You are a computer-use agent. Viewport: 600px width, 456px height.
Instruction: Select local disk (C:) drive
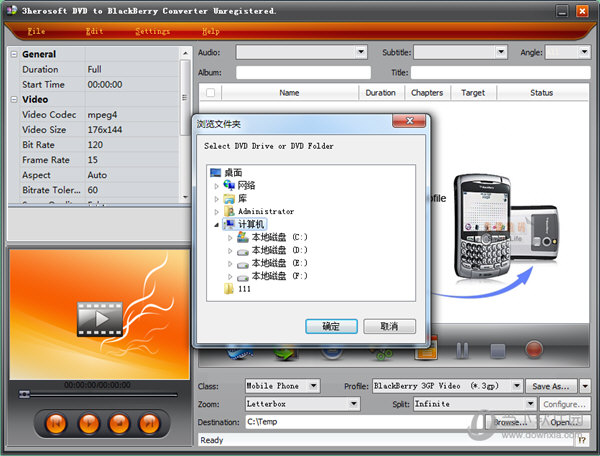272,237
